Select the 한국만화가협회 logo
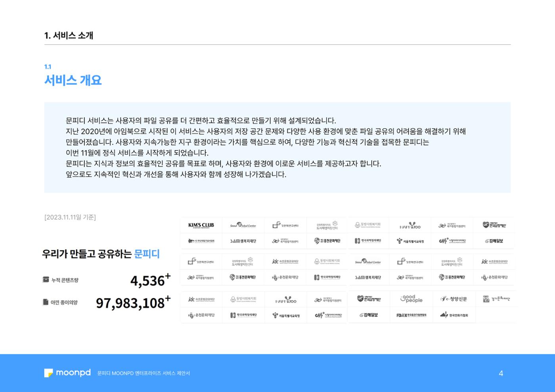 [x=454, y=315]
